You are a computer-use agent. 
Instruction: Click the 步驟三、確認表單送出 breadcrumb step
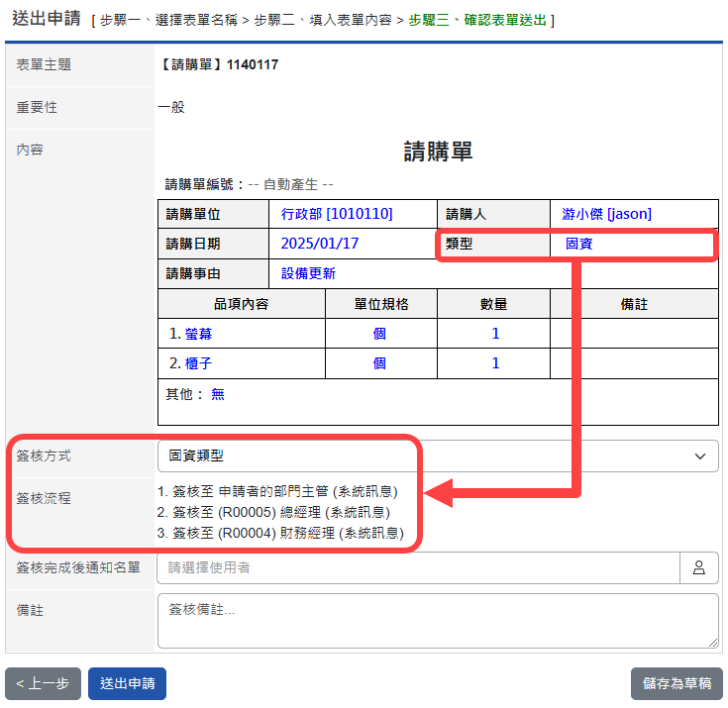pos(477,20)
